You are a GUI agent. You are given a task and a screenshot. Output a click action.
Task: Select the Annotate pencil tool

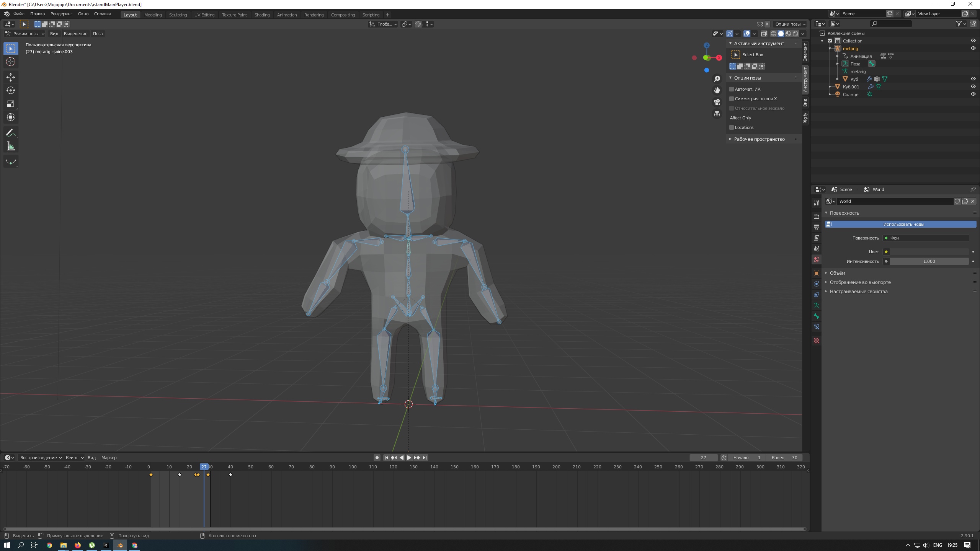point(11,133)
